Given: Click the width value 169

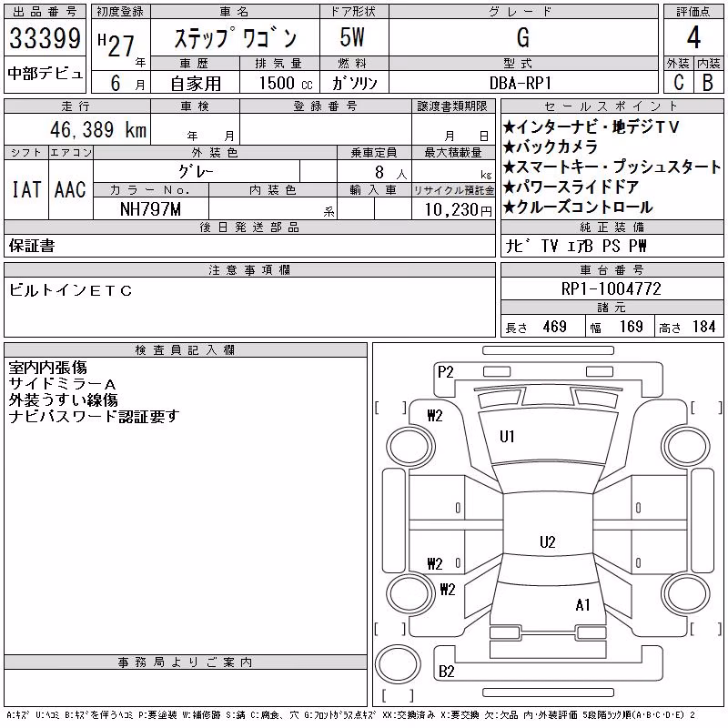Looking at the screenshot, I should click(x=631, y=327).
